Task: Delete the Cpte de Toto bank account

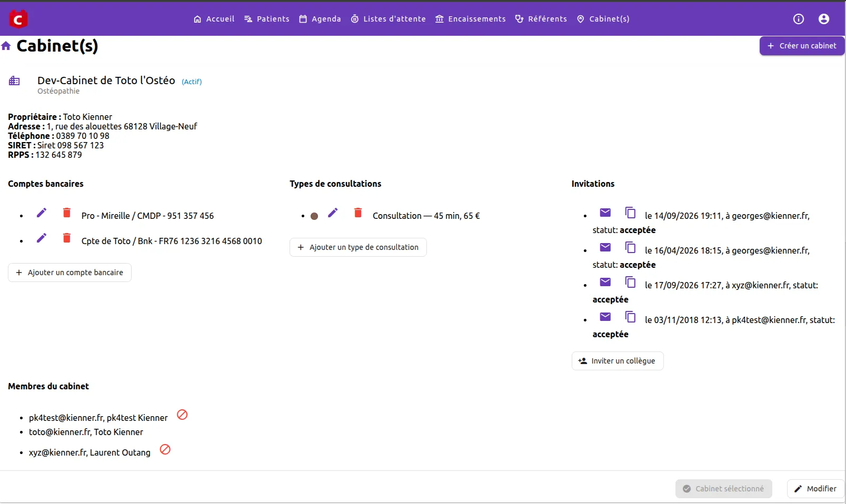Action: [x=67, y=238]
